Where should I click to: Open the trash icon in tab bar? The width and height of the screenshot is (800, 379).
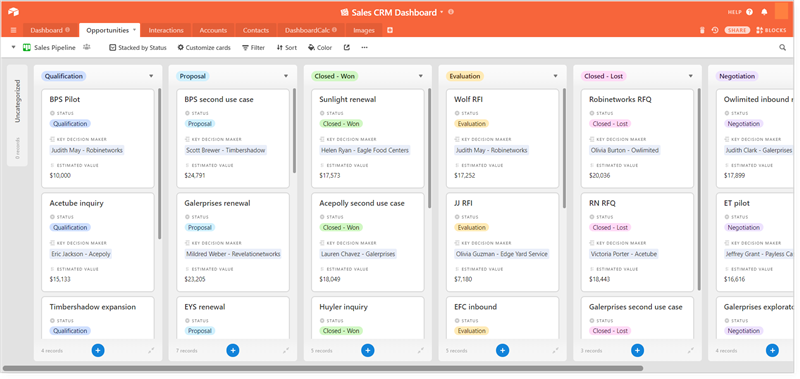(x=702, y=31)
